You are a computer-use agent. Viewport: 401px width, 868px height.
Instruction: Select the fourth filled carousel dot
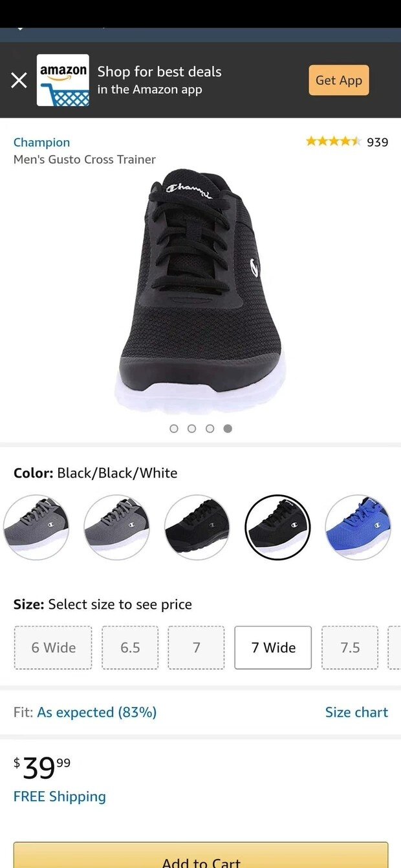pos(228,429)
